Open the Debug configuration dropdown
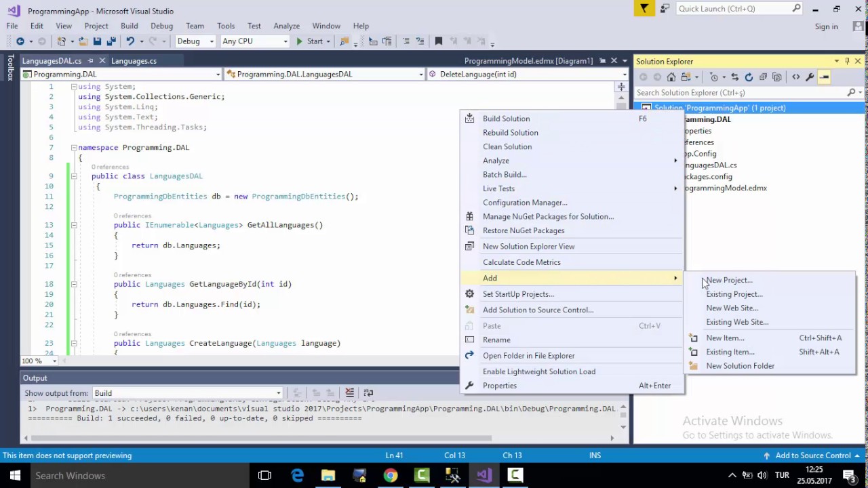This screenshot has height=488, width=868. pyautogui.click(x=195, y=41)
